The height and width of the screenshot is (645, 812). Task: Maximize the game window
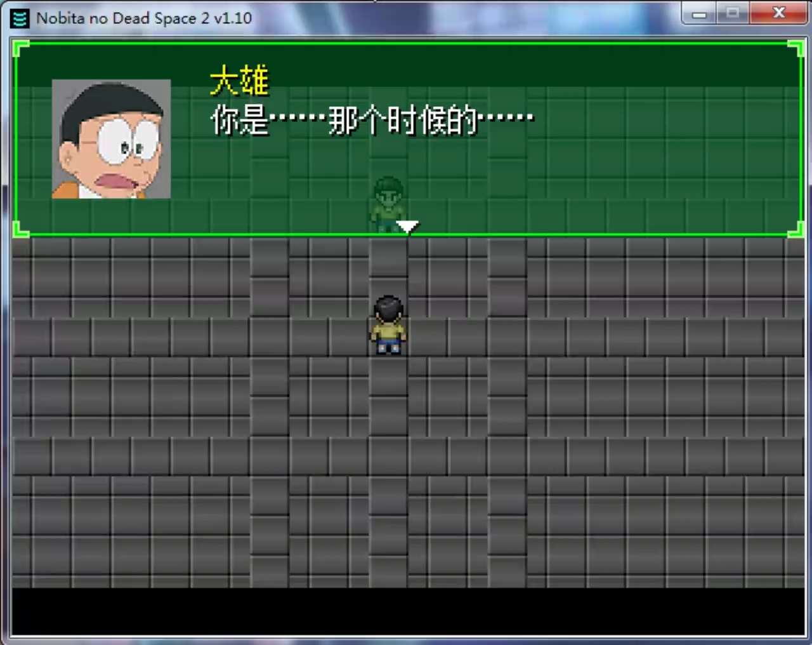733,13
